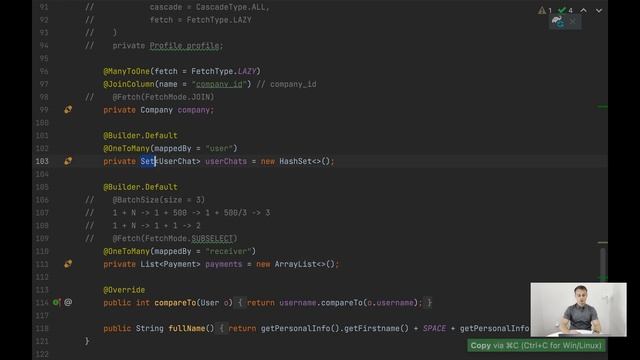640x360 pixels.
Task: Click the @Override annotation
Action: pos(124,290)
